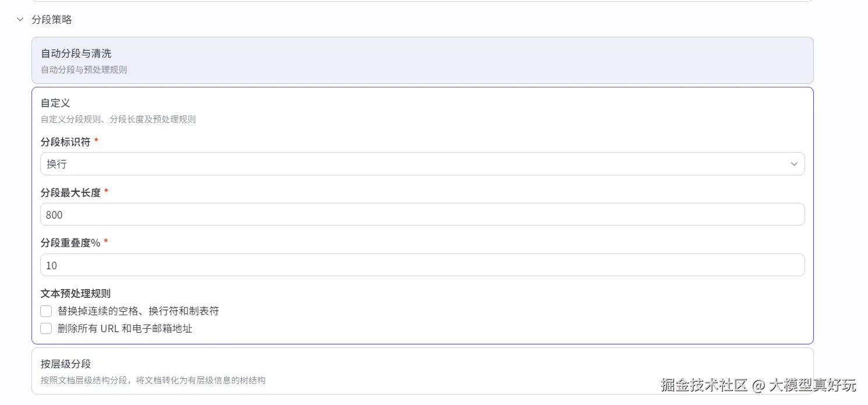The width and height of the screenshot is (868, 405).
Task: Click the 文本预处理规则 heading
Action: pos(75,294)
